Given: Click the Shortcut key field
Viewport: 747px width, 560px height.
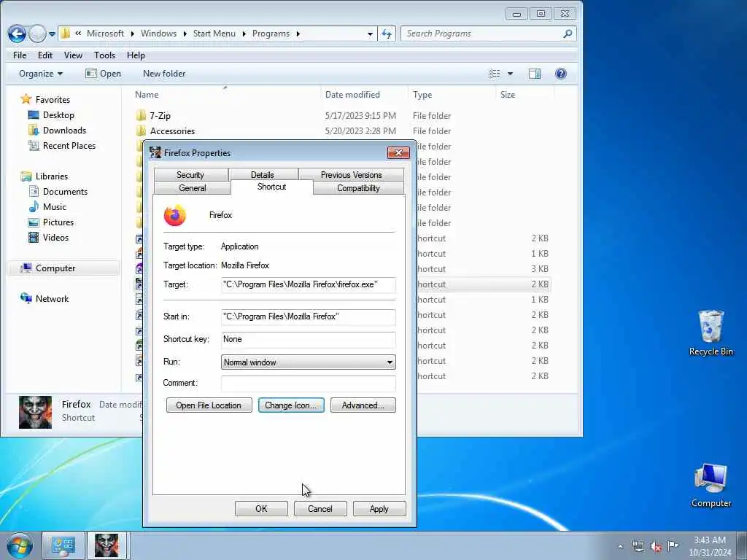Looking at the screenshot, I should 309,339.
